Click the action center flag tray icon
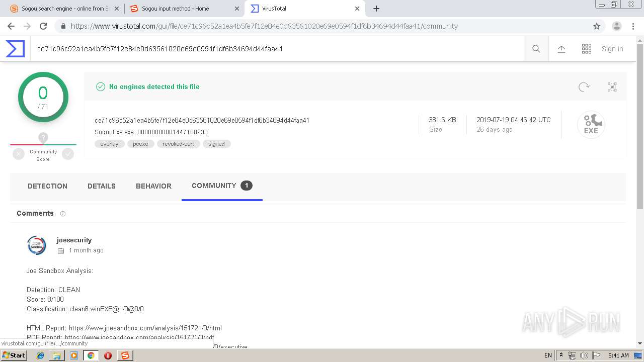 tap(595, 355)
